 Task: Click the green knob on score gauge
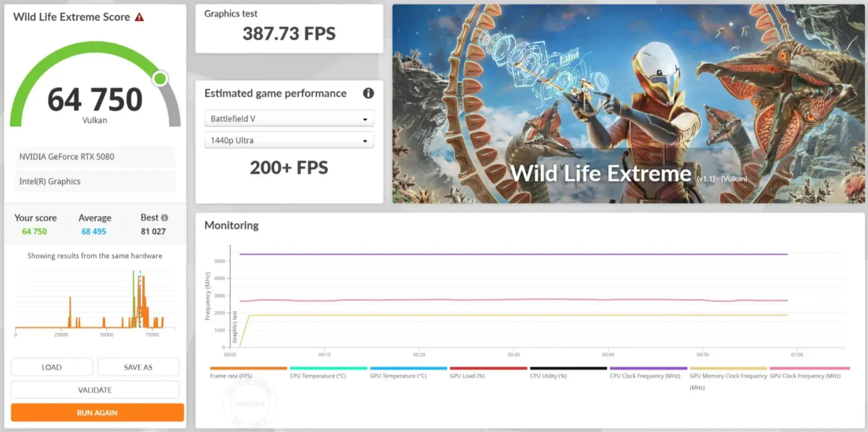tap(160, 79)
